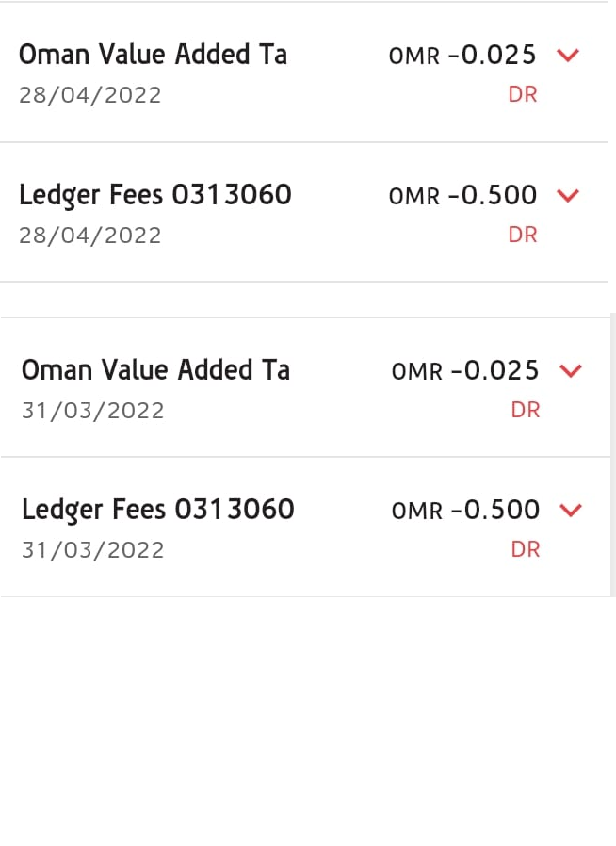Click the 28/04/2022 date under Ledger Fees
This screenshot has height=846, width=616.
[x=90, y=236]
